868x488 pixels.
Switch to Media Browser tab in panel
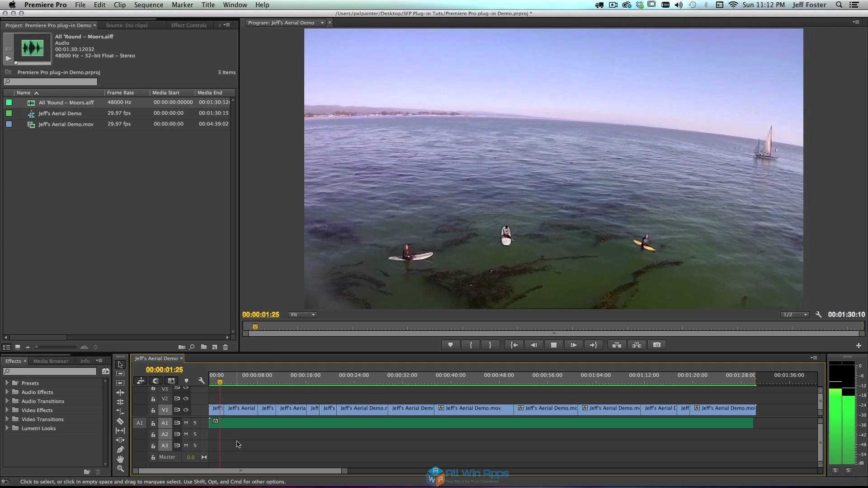click(51, 361)
